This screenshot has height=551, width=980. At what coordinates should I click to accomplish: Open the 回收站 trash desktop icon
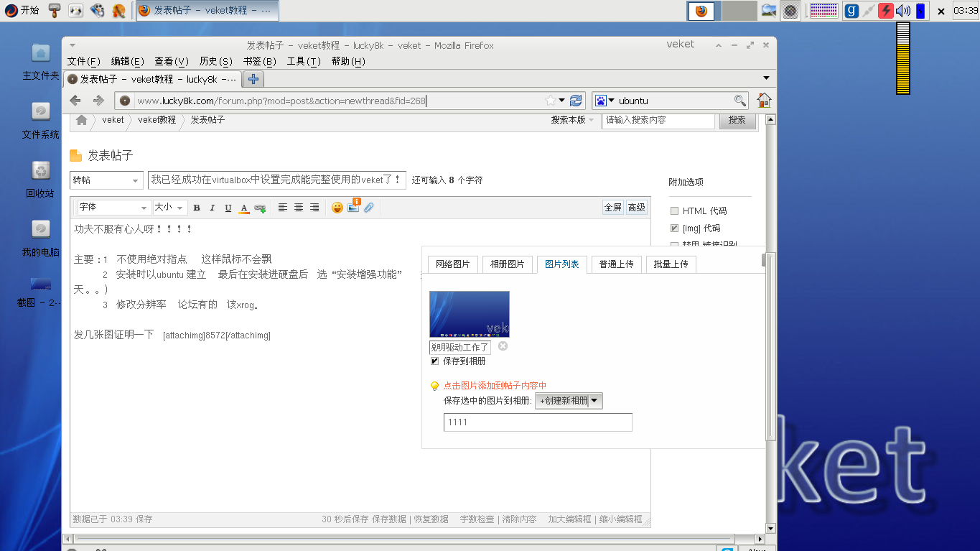click(x=41, y=180)
